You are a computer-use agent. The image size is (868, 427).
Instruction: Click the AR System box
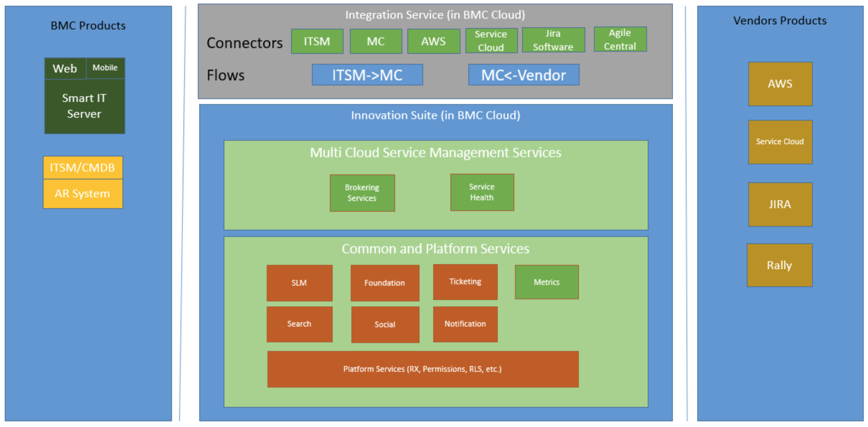click(83, 194)
